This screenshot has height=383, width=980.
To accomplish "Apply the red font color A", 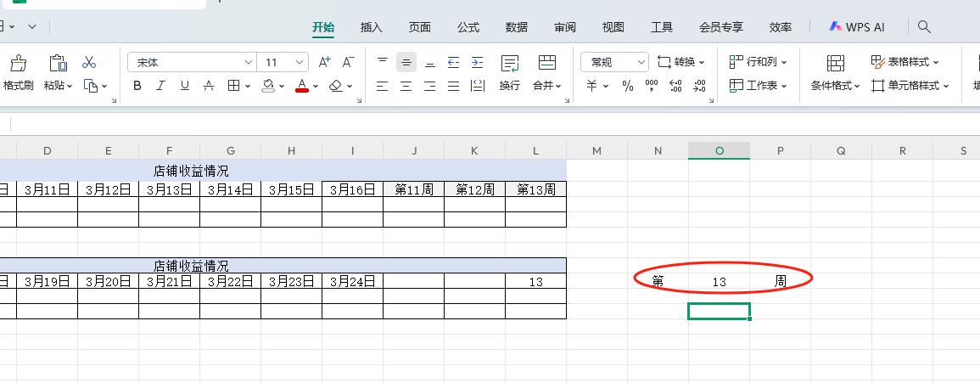I will 302,86.
